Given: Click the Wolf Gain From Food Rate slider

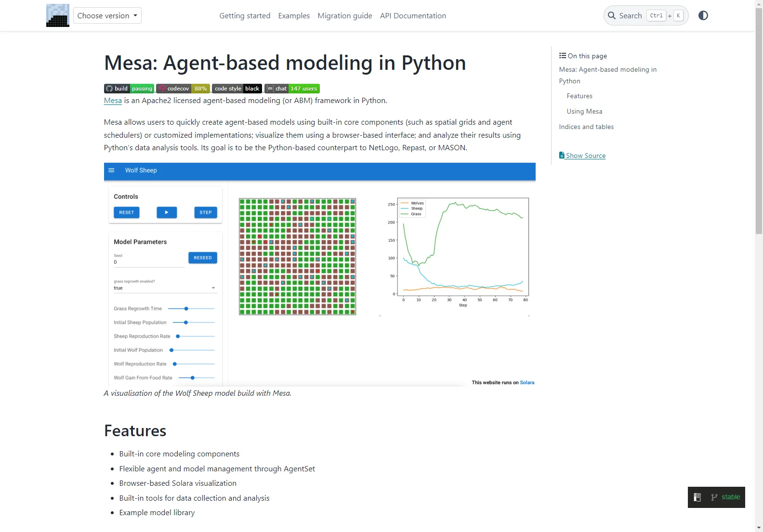Looking at the screenshot, I should pyautogui.click(x=197, y=378).
